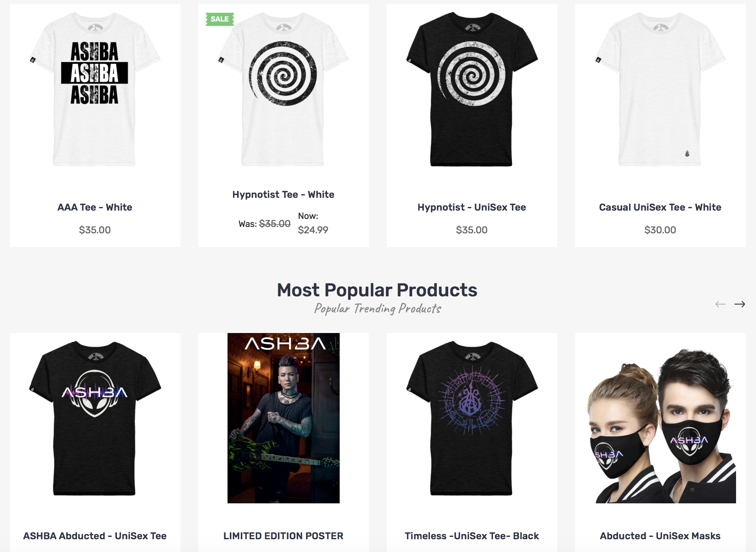Viewport: 756px width, 552px height.
Task: Open the white Hypnotist Tee spiral image
Action: [283, 89]
